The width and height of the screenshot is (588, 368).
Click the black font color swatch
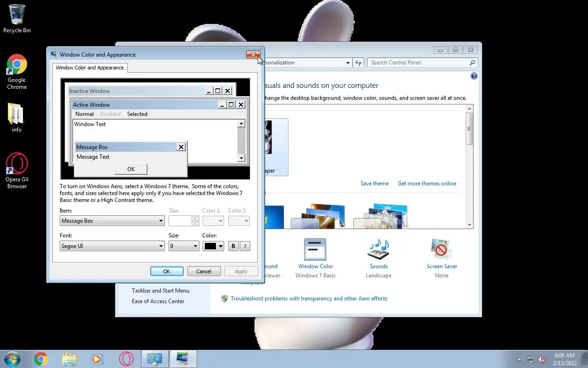(x=210, y=246)
